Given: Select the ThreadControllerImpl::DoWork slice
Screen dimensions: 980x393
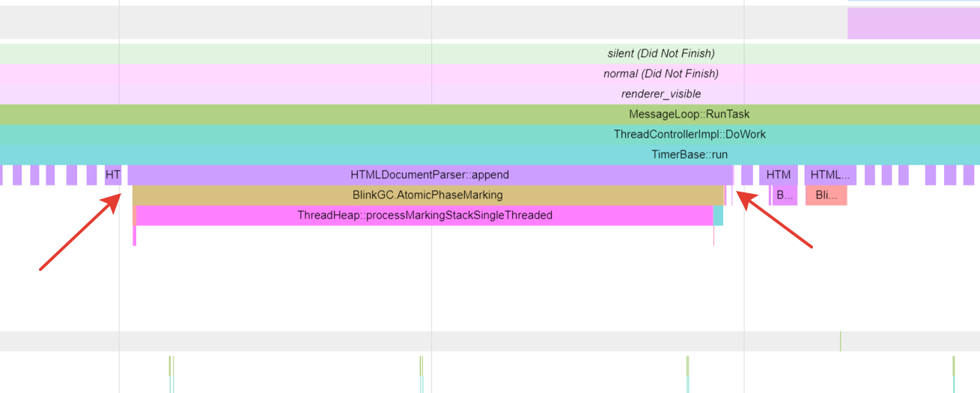Looking at the screenshot, I should click(490, 134).
